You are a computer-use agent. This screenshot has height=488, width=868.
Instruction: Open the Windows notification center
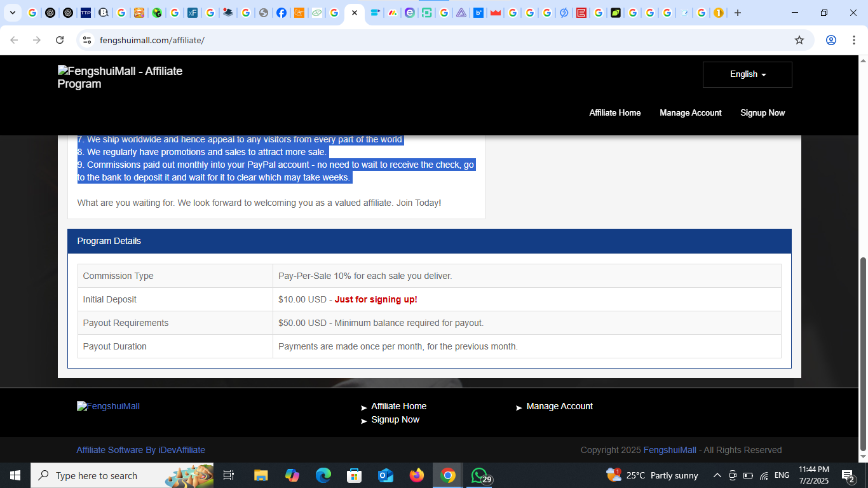click(848, 475)
